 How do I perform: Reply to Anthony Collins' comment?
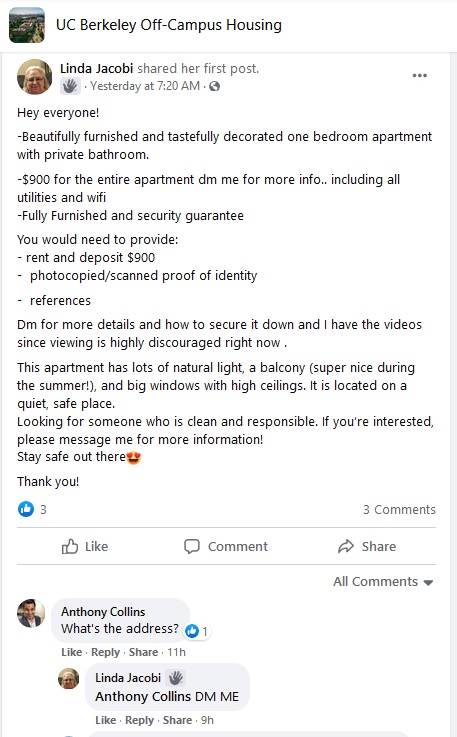[105, 652]
